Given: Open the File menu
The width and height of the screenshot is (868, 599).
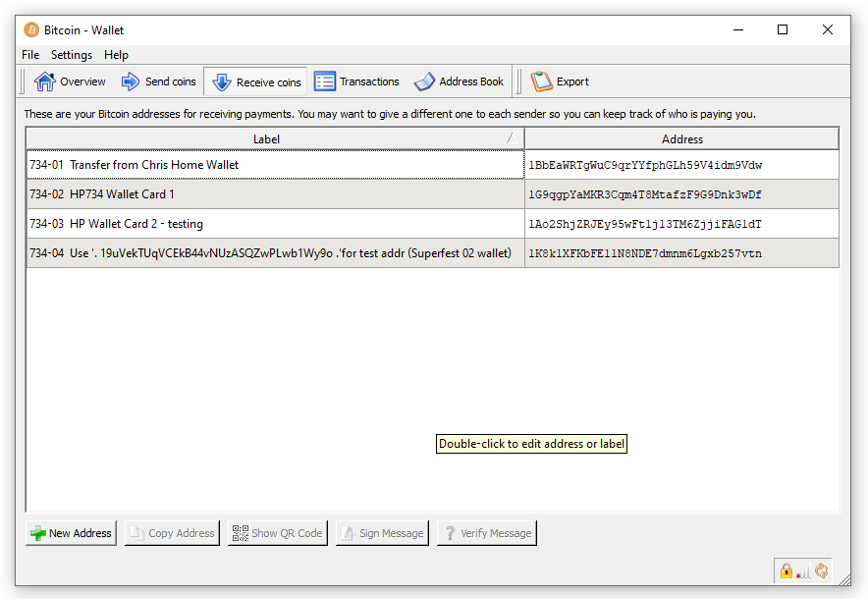Looking at the screenshot, I should point(30,55).
